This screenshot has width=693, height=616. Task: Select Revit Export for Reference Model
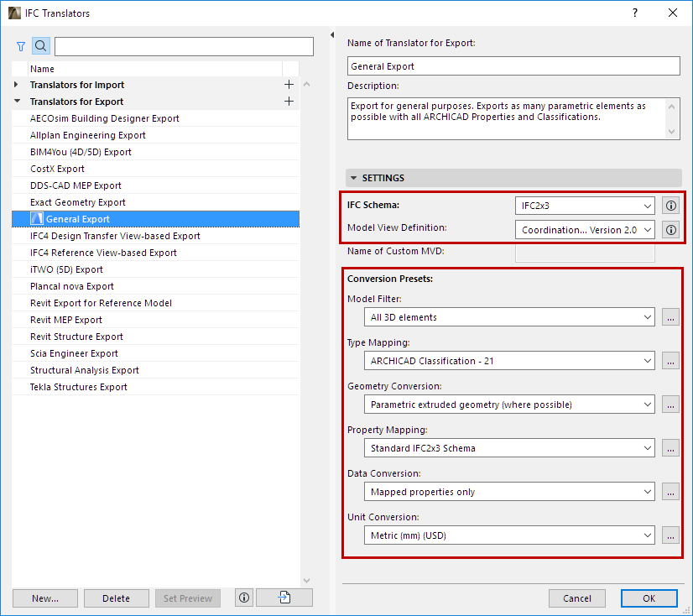point(155,303)
